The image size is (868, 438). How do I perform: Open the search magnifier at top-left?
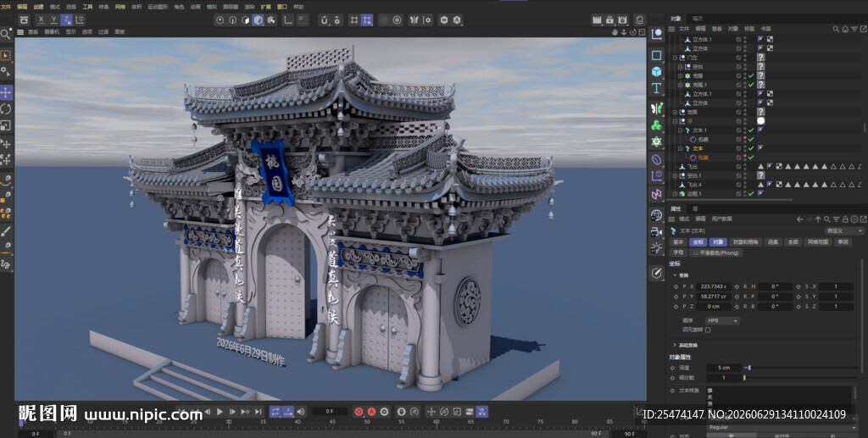tap(5, 34)
